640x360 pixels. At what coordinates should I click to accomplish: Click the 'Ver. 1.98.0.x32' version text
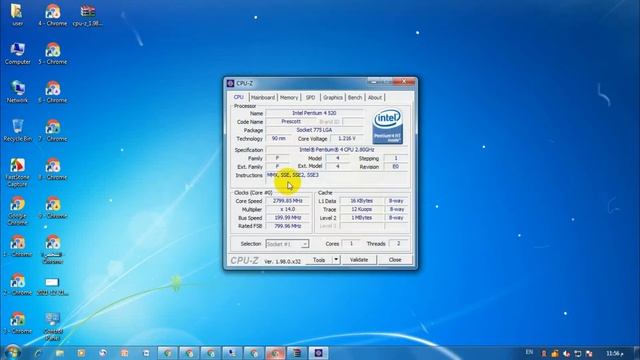point(282,262)
